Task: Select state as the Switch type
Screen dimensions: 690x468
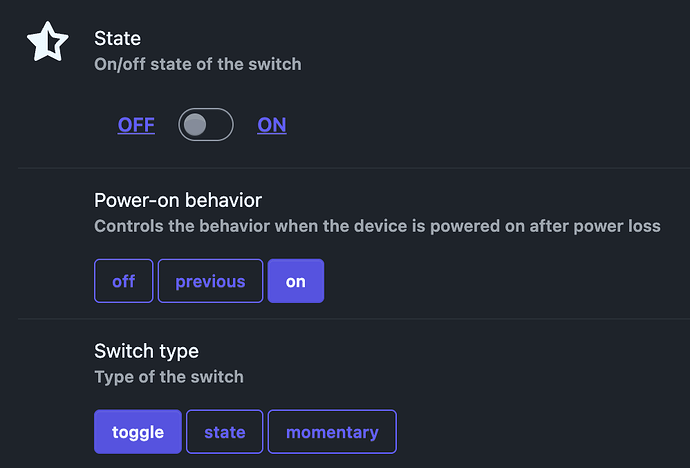Action: tap(225, 432)
